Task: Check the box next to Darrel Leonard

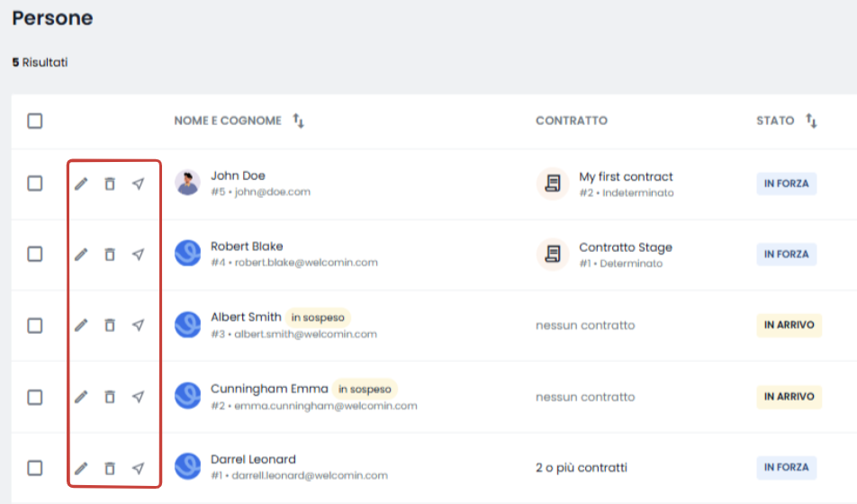Action: (35, 468)
